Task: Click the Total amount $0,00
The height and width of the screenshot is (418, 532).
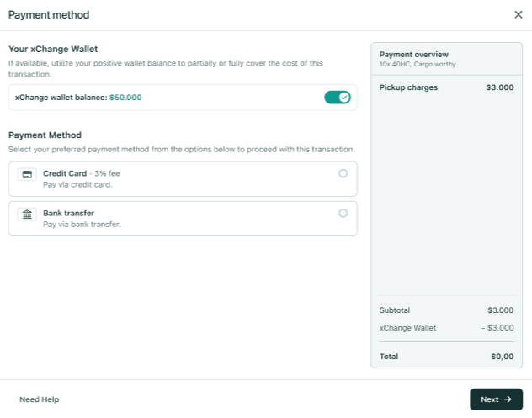Action: tap(501, 357)
